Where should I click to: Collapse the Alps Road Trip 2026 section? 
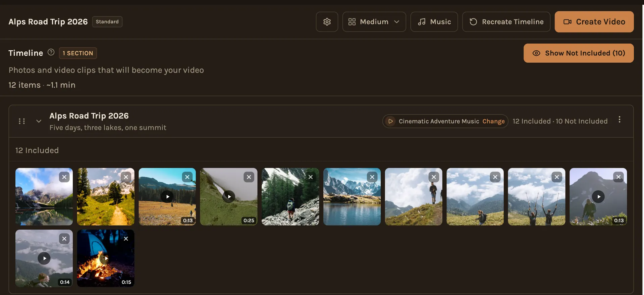pyautogui.click(x=39, y=121)
